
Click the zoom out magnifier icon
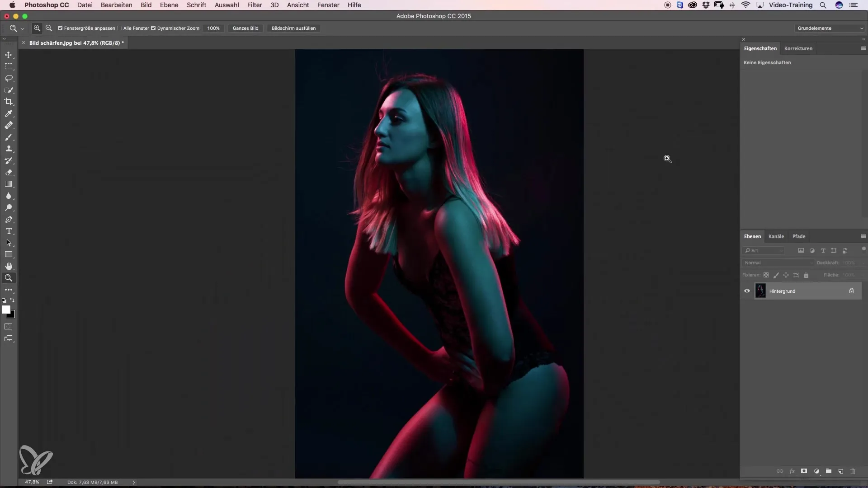49,28
